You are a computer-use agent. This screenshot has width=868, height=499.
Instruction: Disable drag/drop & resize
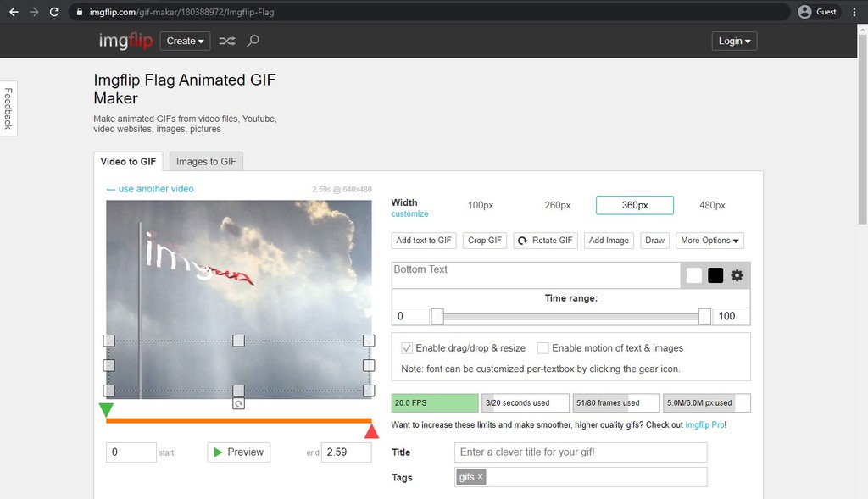point(405,347)
